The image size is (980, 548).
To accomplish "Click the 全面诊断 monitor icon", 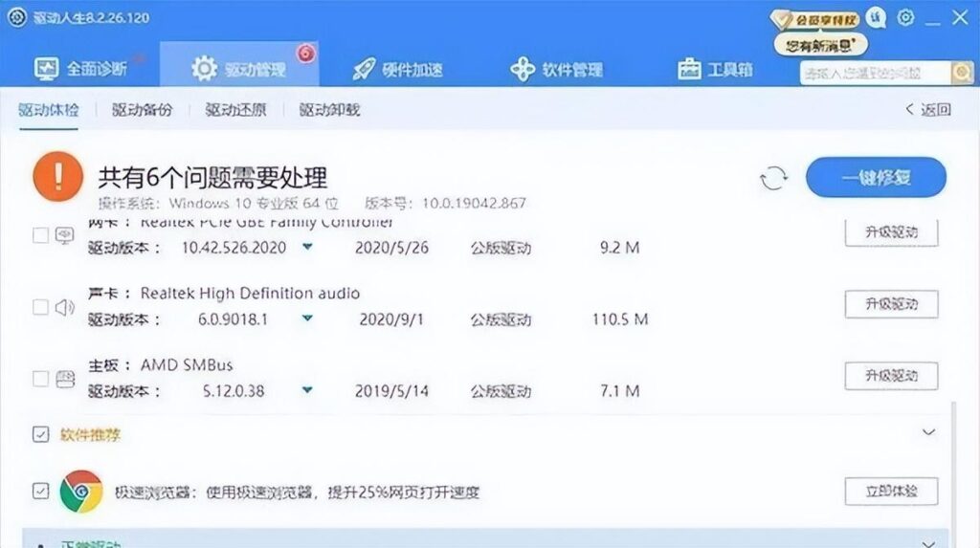I will point(46,69).
